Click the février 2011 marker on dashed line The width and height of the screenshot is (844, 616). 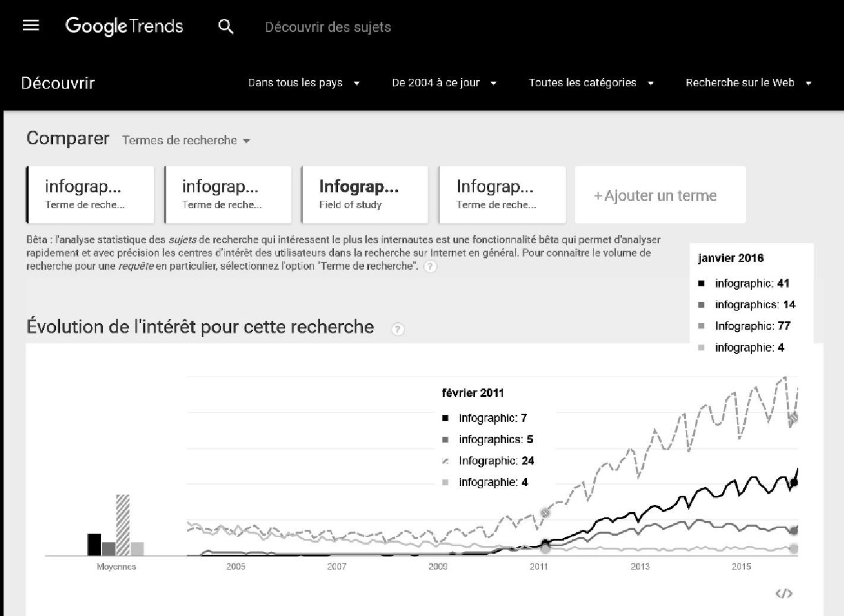pos(545,513)
